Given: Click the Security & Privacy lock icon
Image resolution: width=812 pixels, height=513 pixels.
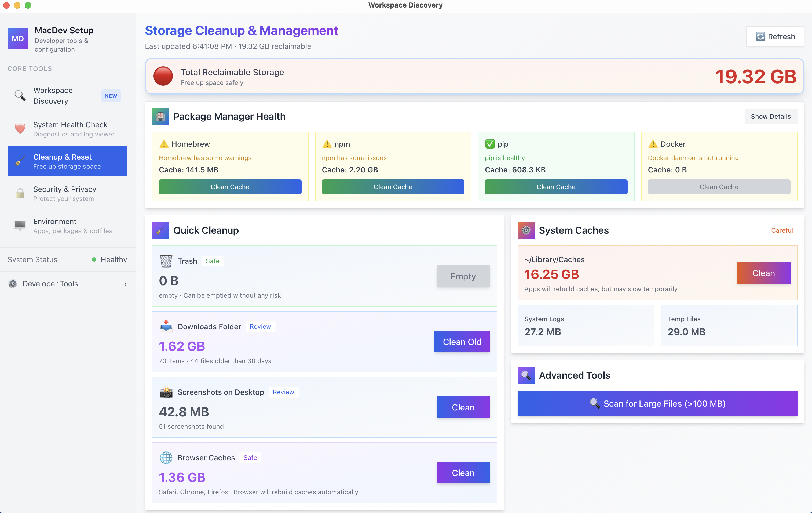Looking at the screenshot, I should click(20, 193).
